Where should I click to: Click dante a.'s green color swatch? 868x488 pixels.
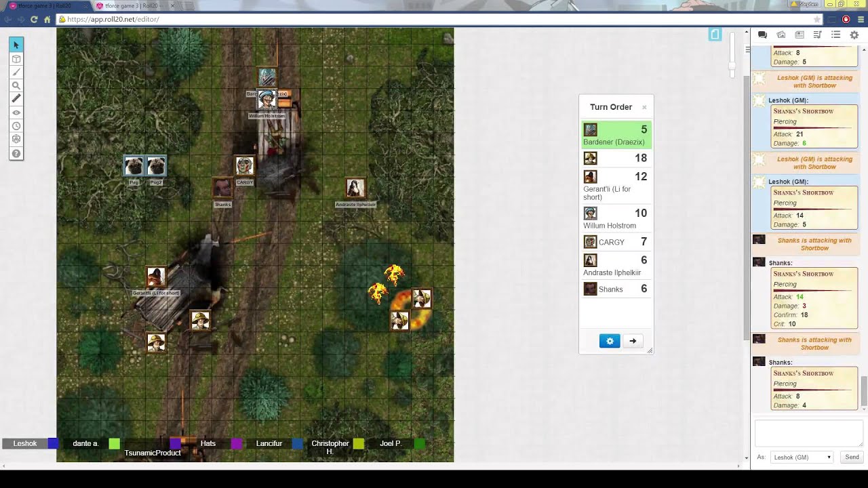(x=114, y=443)
